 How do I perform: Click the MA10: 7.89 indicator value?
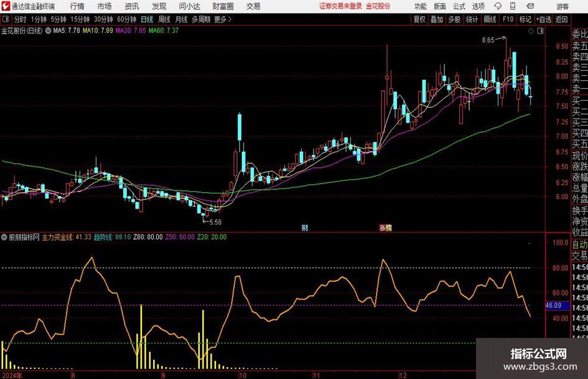coord(98,30)
